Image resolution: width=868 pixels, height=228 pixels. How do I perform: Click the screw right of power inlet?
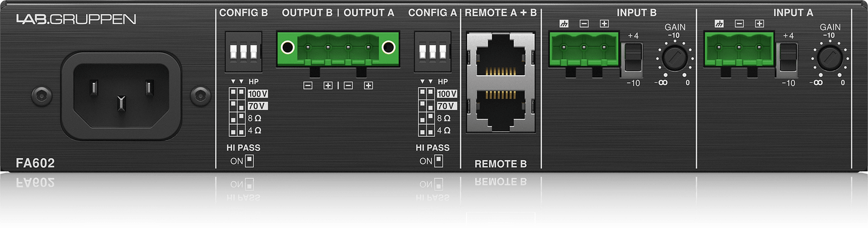(200, 96)
